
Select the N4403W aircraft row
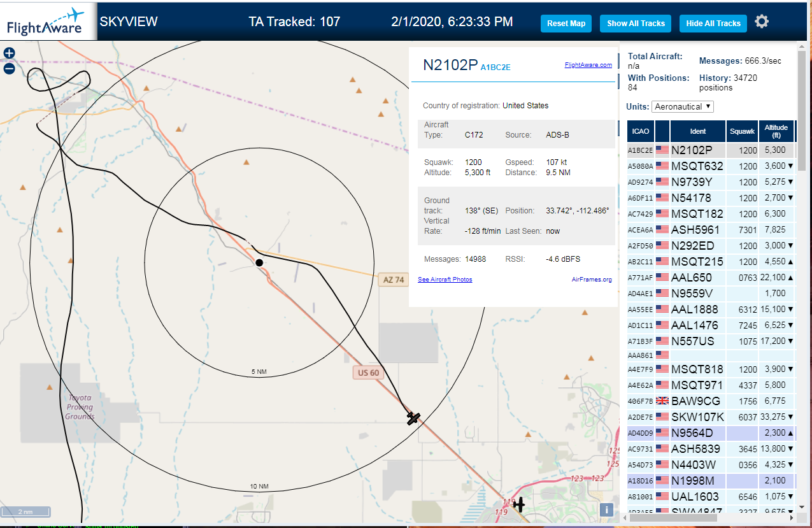(x=711, y=465)
